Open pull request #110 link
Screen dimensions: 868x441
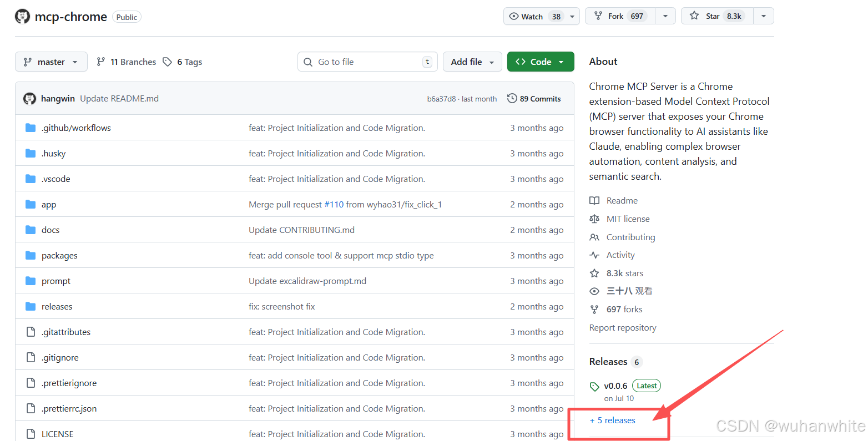coord(334,204)
